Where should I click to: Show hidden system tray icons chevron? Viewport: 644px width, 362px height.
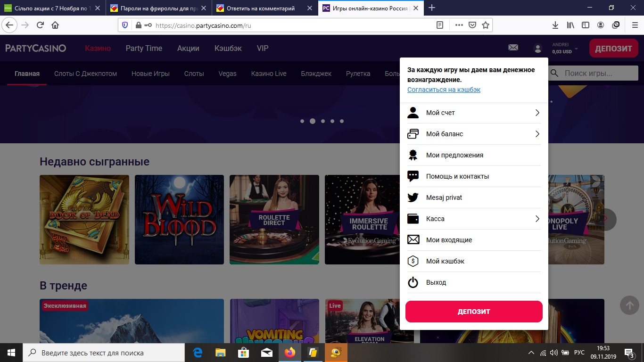tap(531, 353)
